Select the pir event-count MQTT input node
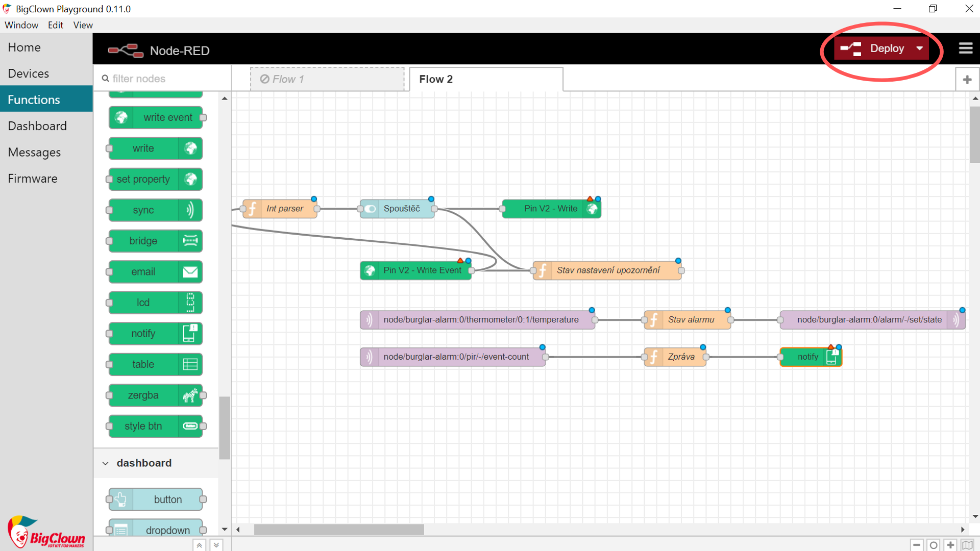Screen dimensions: 980x551 pyautogui.click(x=453, y=357)
